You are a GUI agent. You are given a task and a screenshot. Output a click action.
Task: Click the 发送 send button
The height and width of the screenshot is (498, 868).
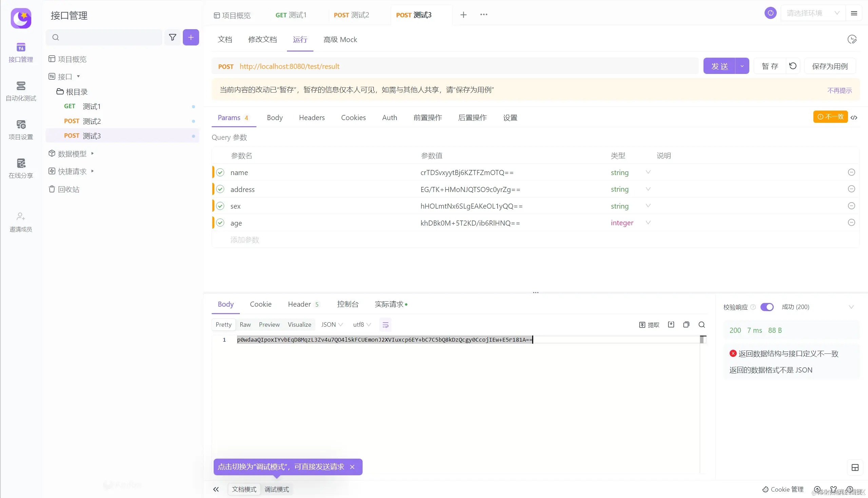coord(719,66)
